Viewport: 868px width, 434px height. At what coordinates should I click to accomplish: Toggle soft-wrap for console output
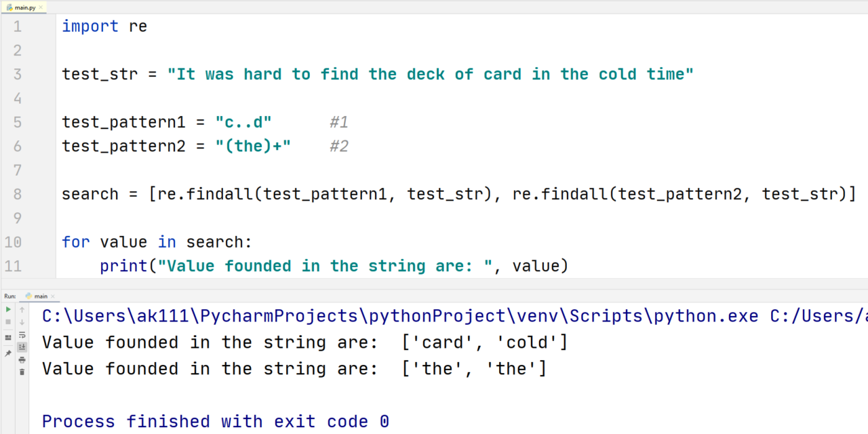pos(22,336)
